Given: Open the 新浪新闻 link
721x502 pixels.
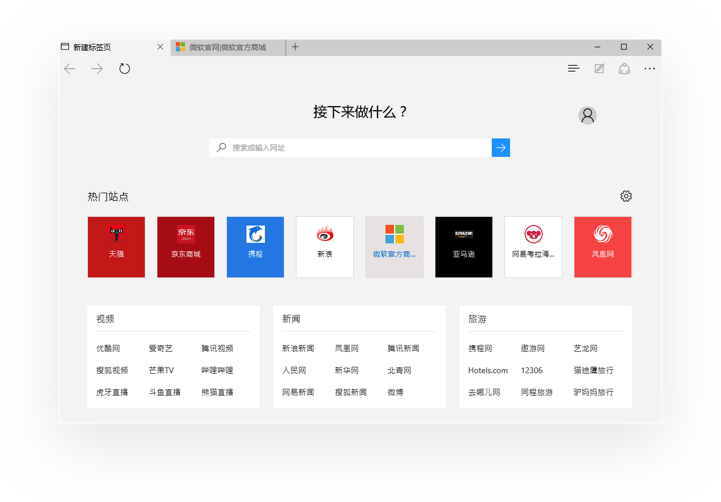Looking at the screenshot, I should 298,348.
